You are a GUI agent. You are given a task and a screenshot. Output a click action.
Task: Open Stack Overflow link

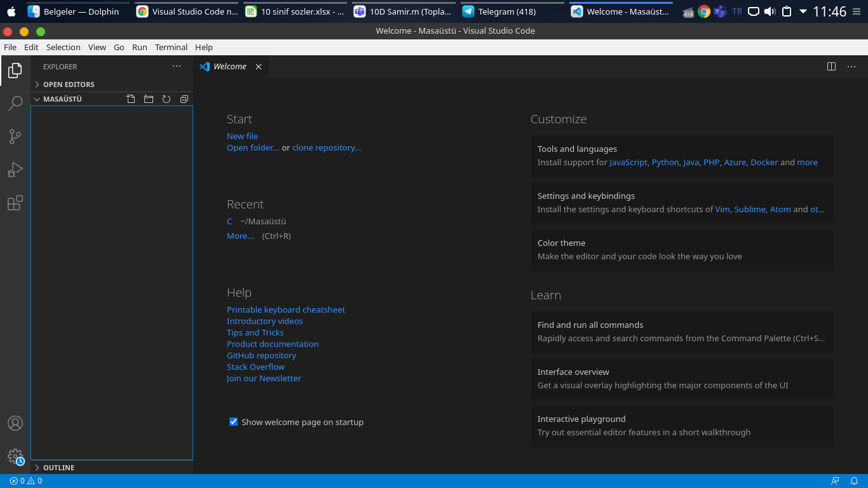(x=255, y=367)
